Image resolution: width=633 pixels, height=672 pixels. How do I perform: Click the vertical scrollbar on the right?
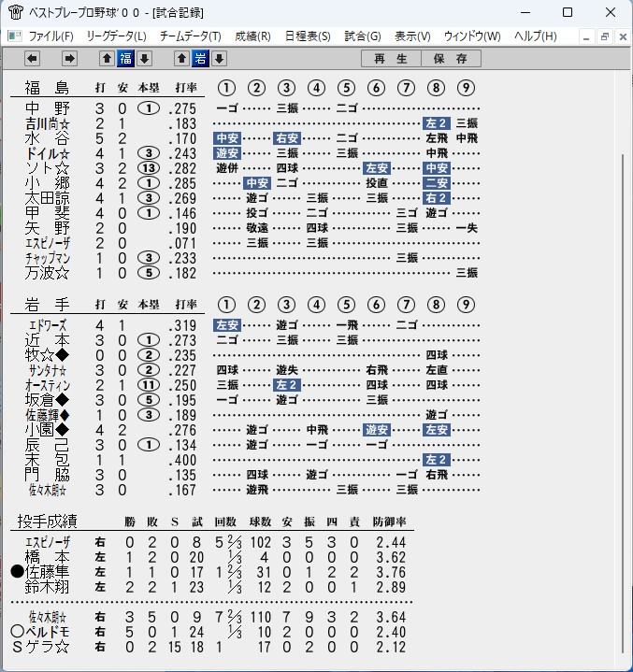point(623,403)
